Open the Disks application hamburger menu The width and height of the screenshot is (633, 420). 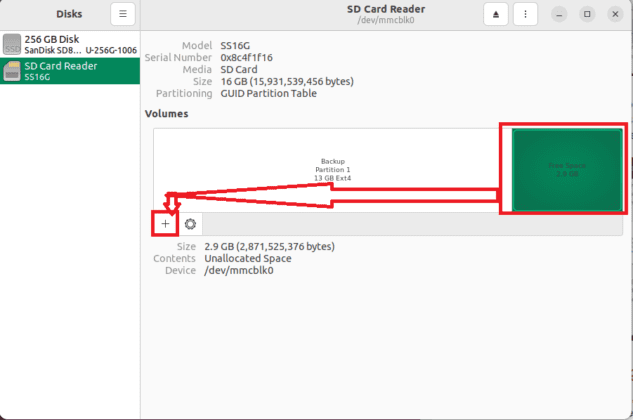point(122,14)
